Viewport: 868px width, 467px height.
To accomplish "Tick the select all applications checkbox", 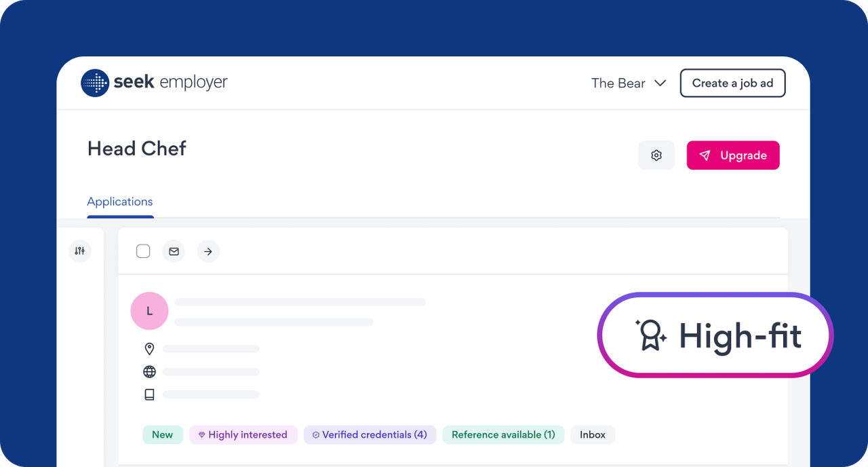I will click(143, 252).
